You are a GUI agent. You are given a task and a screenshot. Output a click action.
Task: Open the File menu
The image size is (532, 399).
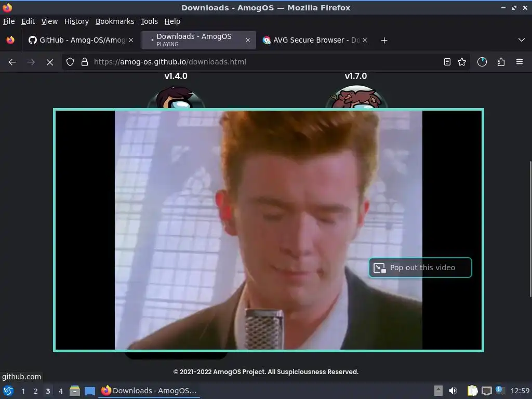point(9,21)
